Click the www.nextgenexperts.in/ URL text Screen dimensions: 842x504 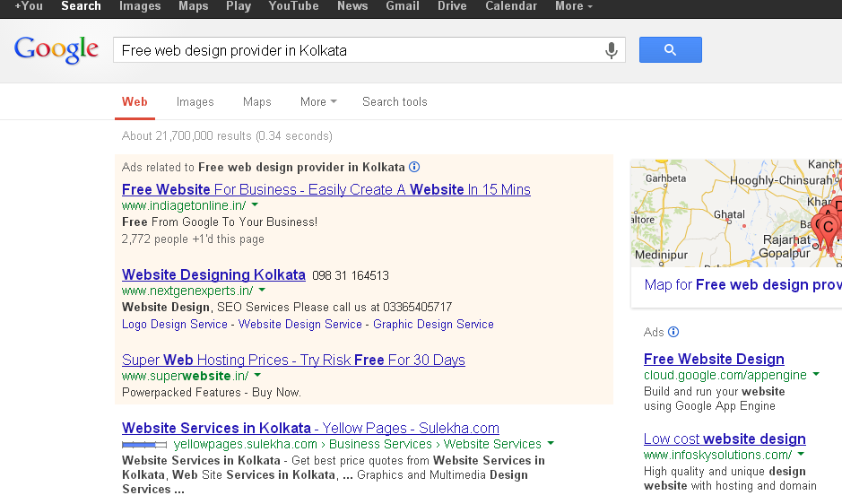click(x=187, y=291)
